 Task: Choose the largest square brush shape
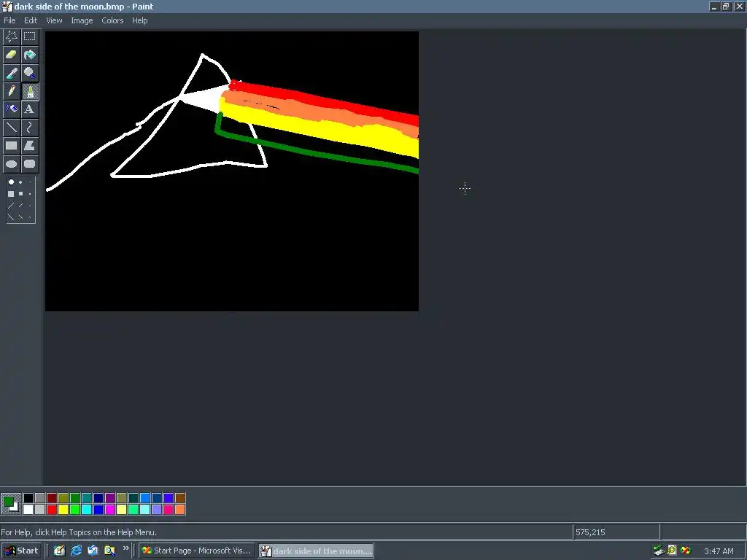(11, 194)
